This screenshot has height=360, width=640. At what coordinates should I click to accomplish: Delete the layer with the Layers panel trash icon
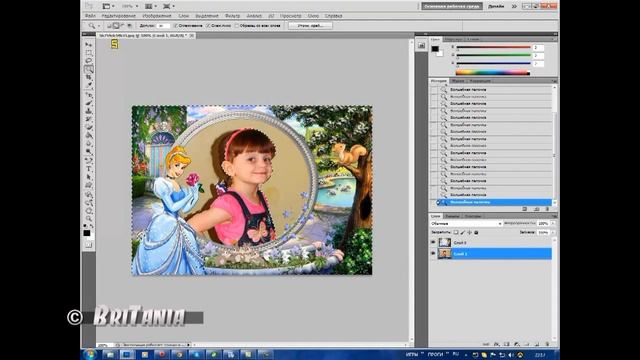coord(547,344)
